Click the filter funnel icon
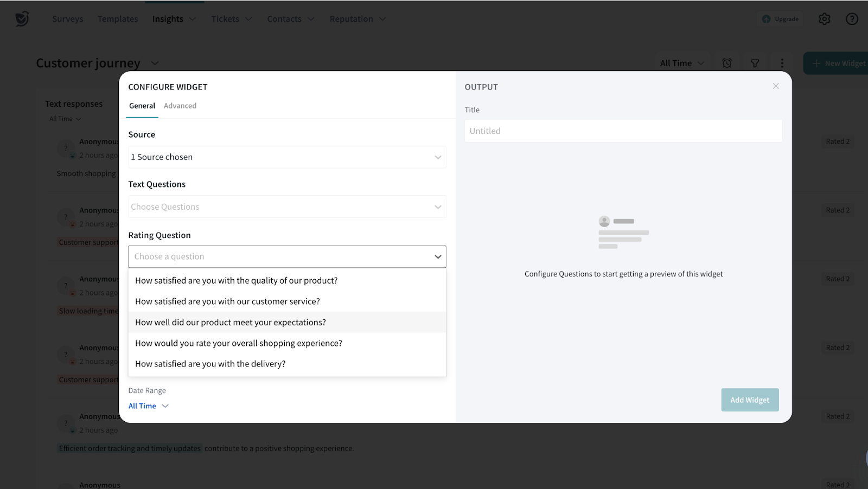Screen dimensions: 868x489 click(755, 63)
